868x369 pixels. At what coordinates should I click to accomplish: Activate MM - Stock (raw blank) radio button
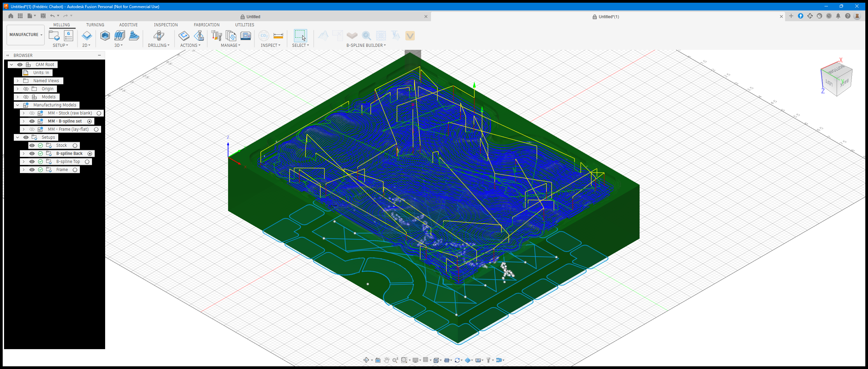(99, 113)
